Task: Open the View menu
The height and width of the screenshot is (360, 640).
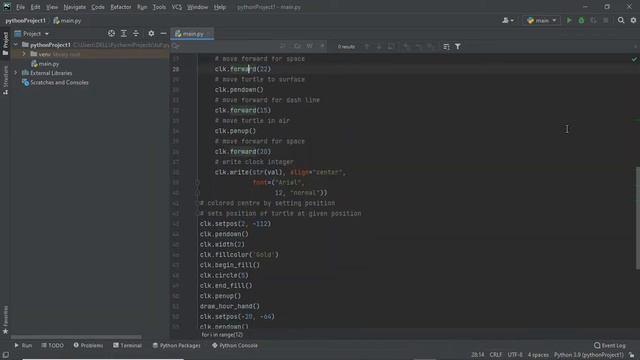Action: tap(52, 7)
